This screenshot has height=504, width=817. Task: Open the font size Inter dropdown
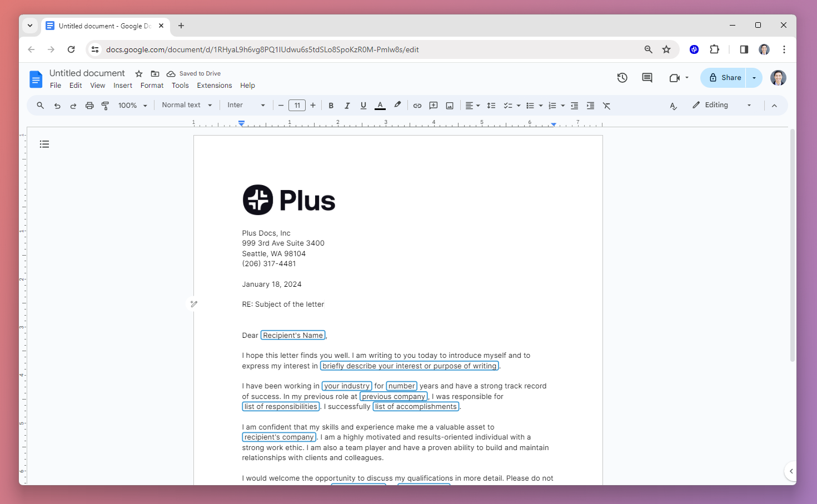(x=246, y=105)
